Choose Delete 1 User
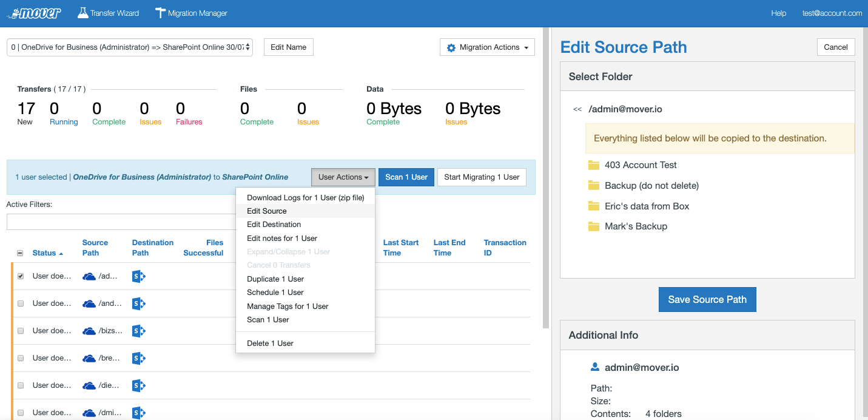The width and height of the screenshot is (868, 420). click(305, 344)
